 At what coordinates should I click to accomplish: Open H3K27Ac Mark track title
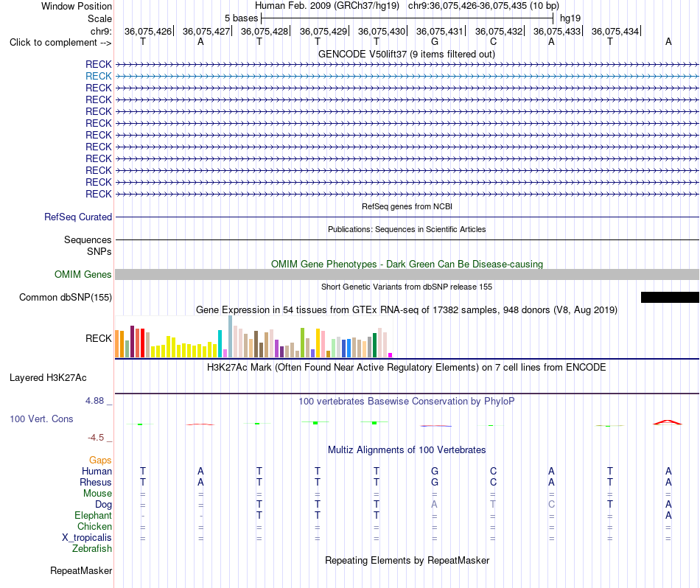(x=407, y=368)
